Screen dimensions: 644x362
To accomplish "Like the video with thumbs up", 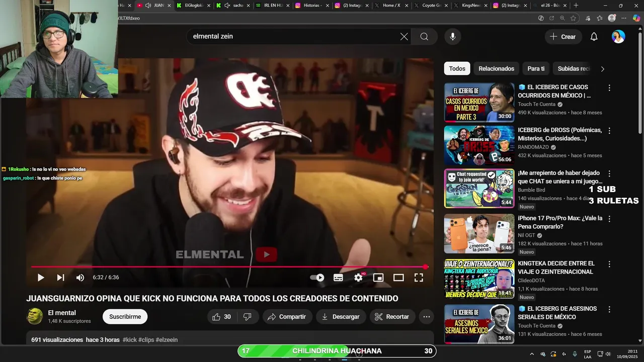I will coord(221,317).
